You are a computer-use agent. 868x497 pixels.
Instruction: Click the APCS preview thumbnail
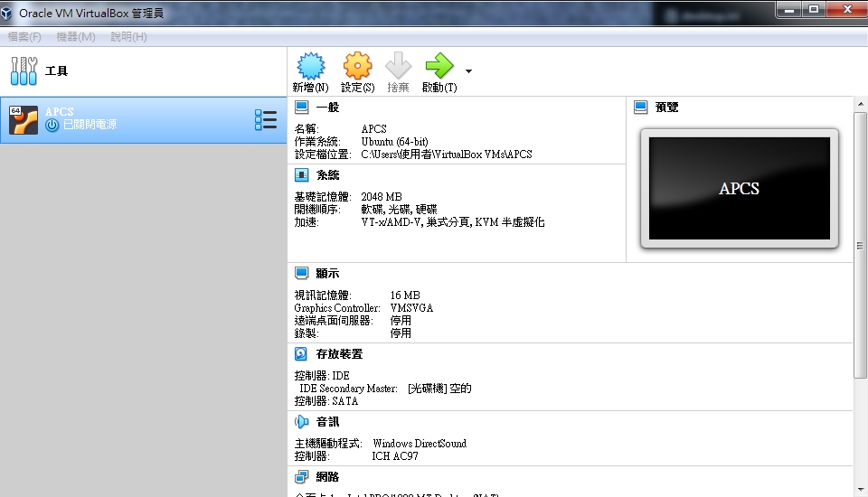739,189
